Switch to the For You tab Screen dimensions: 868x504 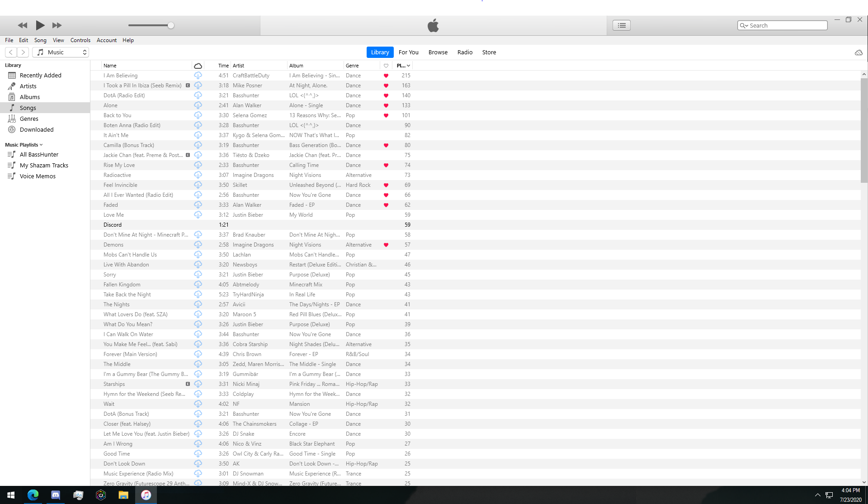point(408,52)
